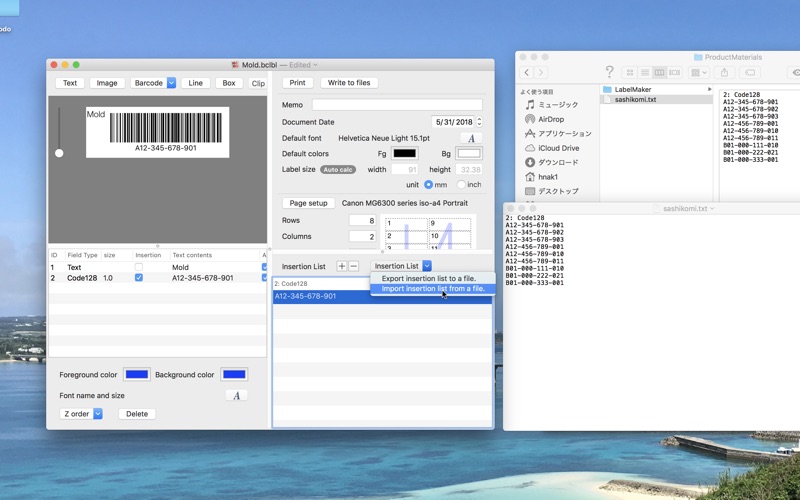Open the Barcode type dropdown
Screen dimensions: 800x500
tap(171, 83)
